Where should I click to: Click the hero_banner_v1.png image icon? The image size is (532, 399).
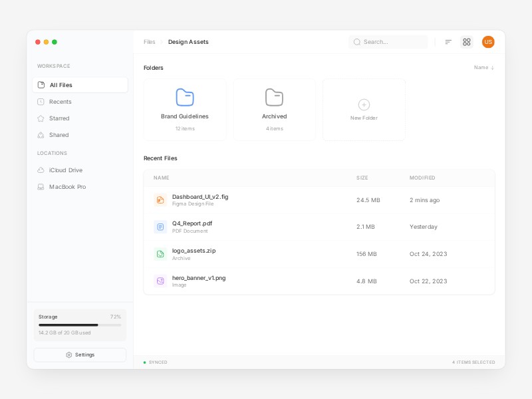[x=160, y=281]
